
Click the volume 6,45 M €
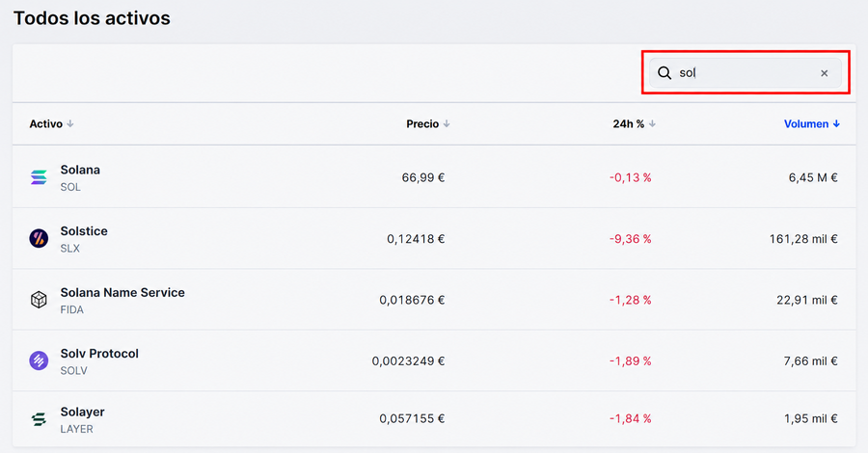pos(813,177)
